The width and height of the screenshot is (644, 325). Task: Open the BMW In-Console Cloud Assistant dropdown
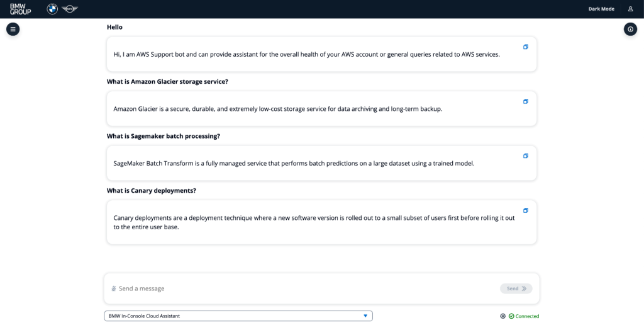click(x=238, y=316)
